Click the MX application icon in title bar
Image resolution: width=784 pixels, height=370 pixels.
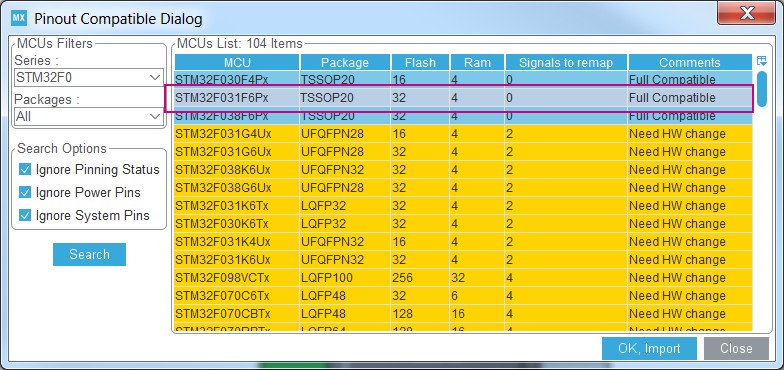[x=18, y=19]
